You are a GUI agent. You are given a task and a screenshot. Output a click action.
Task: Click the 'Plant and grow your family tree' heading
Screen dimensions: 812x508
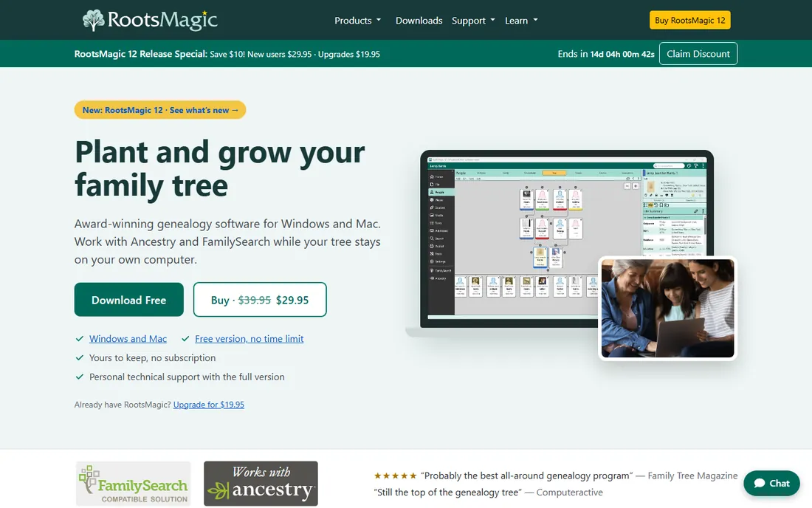tap(220, 168)
